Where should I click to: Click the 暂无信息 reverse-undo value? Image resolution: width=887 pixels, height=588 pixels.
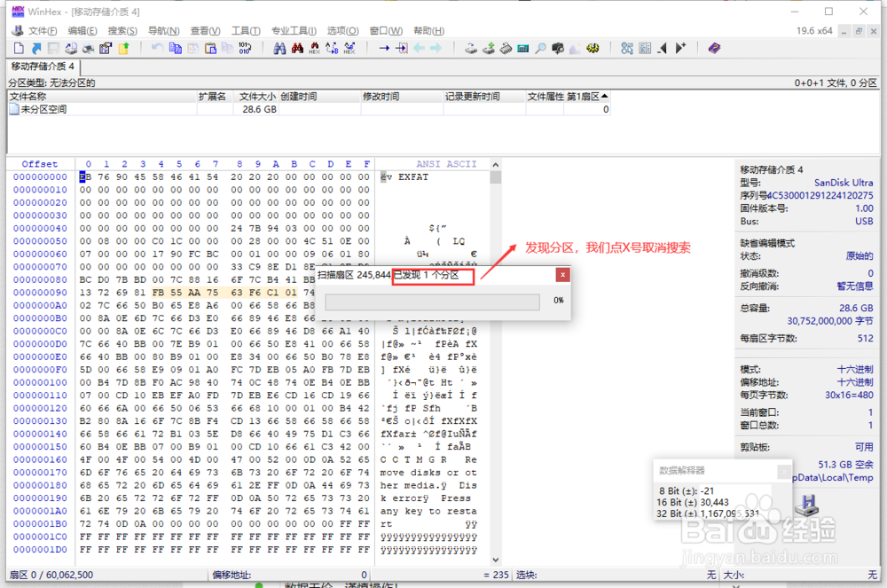pyautogui.click(x=855, y=286)
